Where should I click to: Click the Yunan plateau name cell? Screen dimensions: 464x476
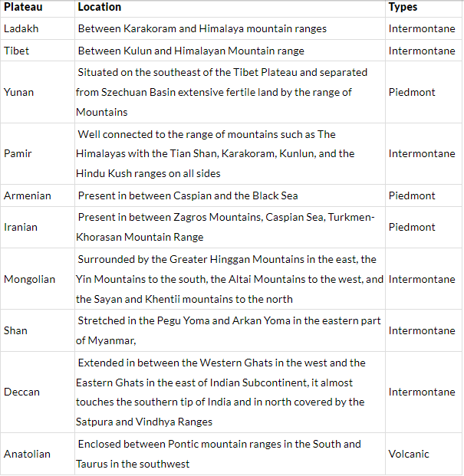coord(19,92)
